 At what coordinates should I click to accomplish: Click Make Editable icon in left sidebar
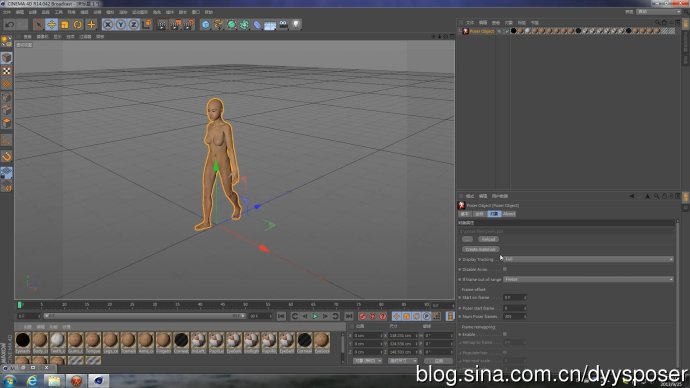(7, 41)
